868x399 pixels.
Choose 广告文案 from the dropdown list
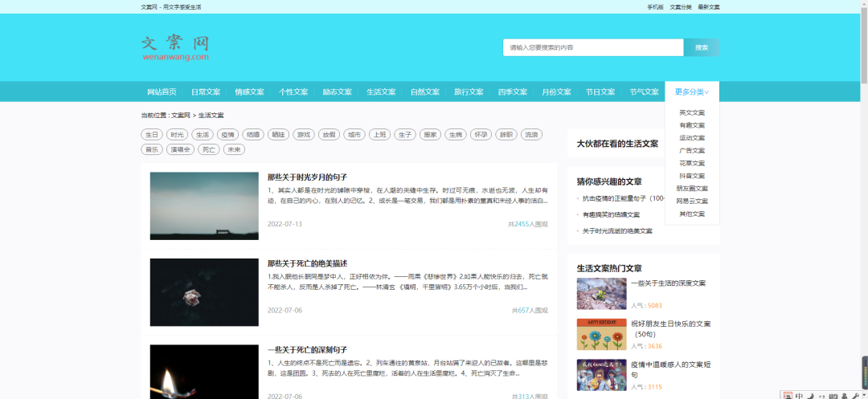(x=692, y=150)
